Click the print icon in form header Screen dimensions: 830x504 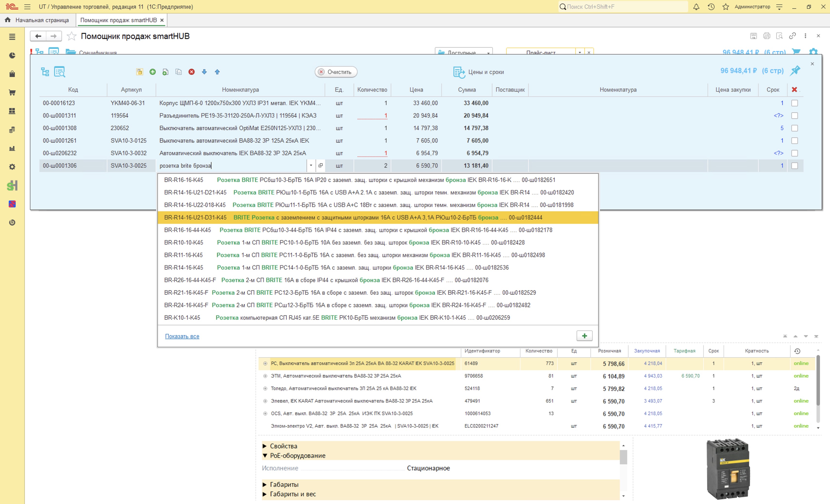(x=767, y=36)
